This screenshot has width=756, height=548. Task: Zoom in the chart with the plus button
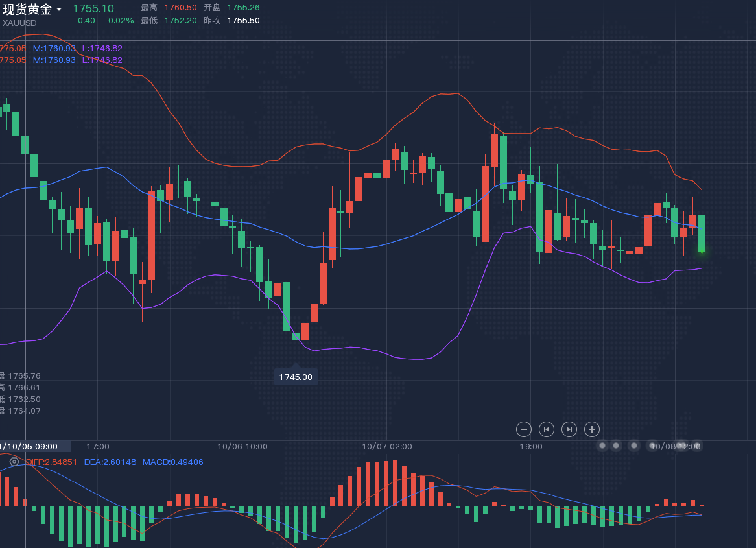[592, 429]
